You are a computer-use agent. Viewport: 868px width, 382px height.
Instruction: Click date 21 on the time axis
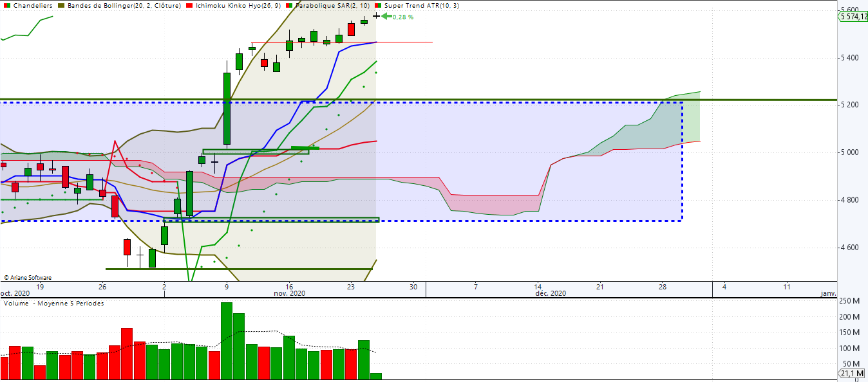(x=599, y=287)
